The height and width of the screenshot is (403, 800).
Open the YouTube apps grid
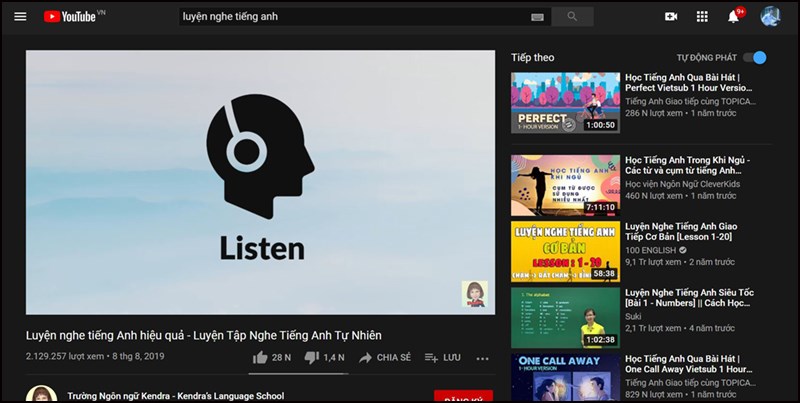702,17
